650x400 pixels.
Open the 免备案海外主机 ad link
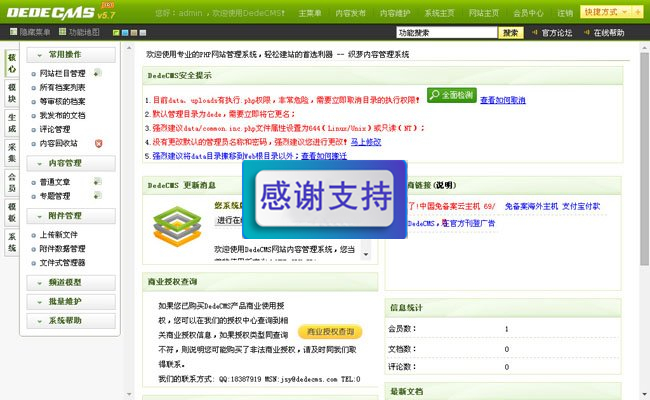click(x=531, y=206)
